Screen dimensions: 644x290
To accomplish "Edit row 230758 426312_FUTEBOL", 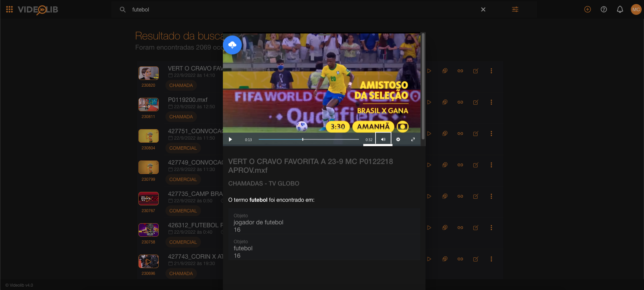I will (476, 228).
